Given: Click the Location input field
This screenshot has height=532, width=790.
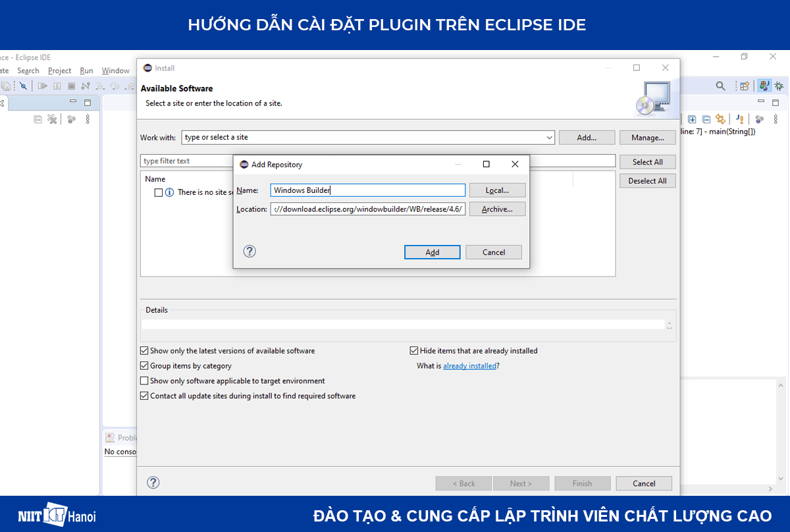Looking at the screenshot, I should click(367, 209).
